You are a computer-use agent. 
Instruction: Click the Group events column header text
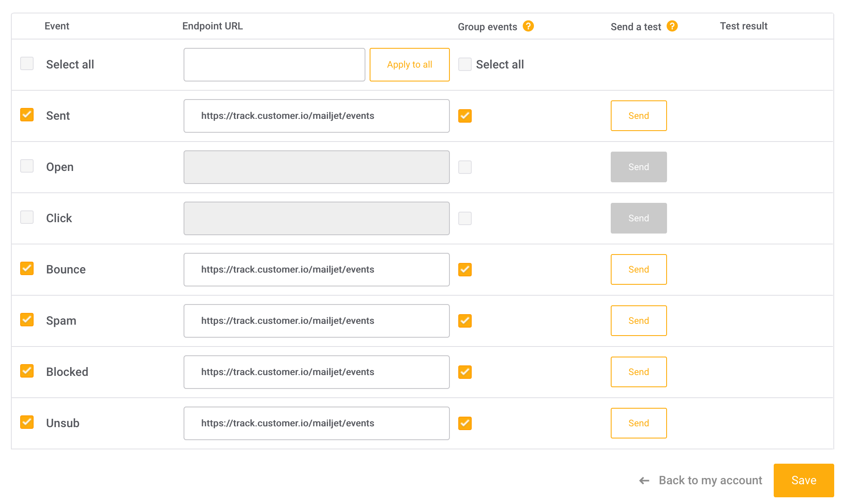tap(487, 27)
